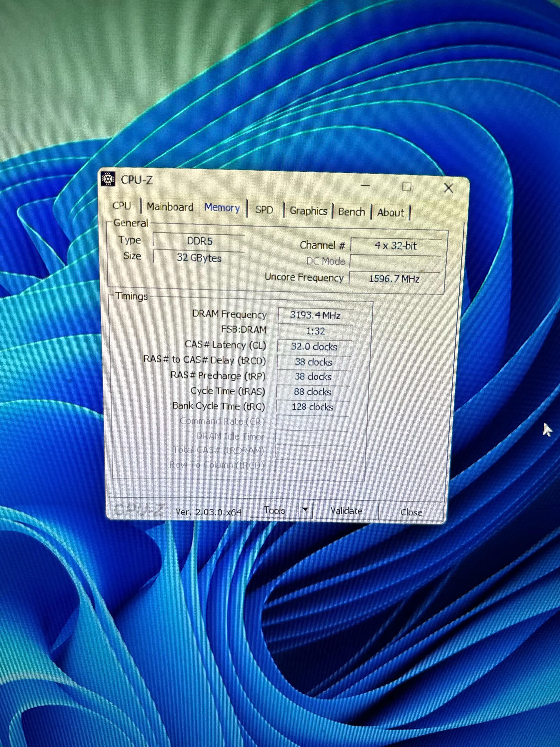Select the Memory tab
Viewport: 560px width, 747px height.
pyautogui.click(x=222, y=208)
